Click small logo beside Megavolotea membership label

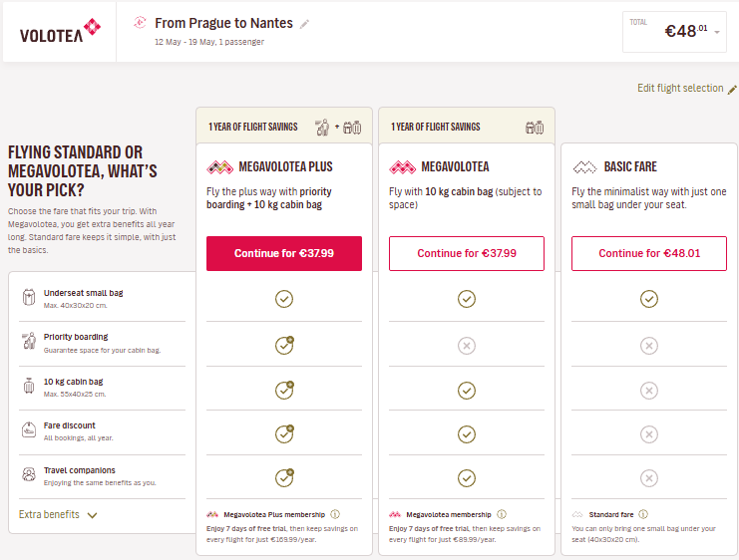(395, 514)
